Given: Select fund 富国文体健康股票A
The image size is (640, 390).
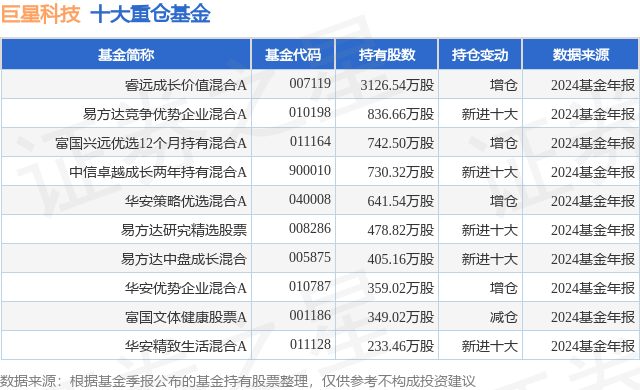Looking at the screenshot, I should pyautogui.click(x=186, y=317).
